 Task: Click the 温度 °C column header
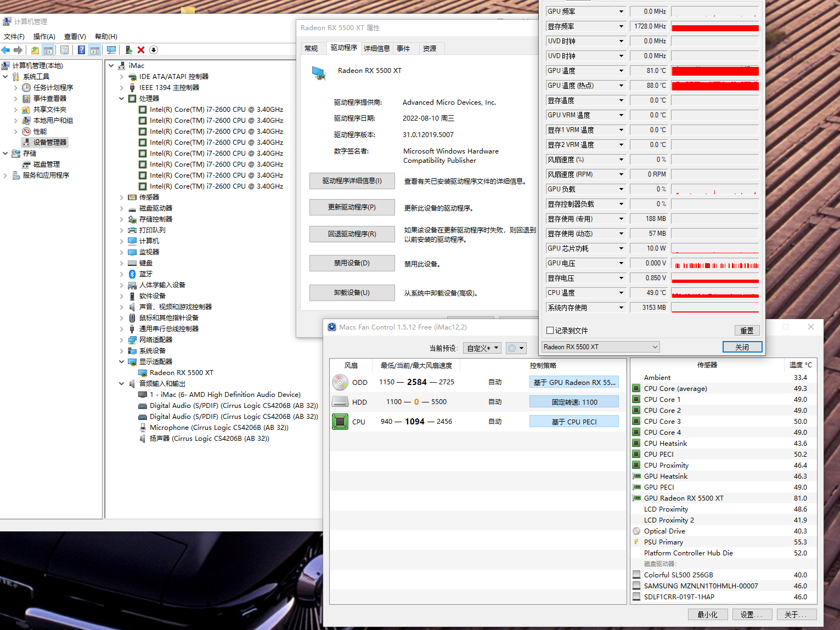pyautogui.click(x=800, y=365)
